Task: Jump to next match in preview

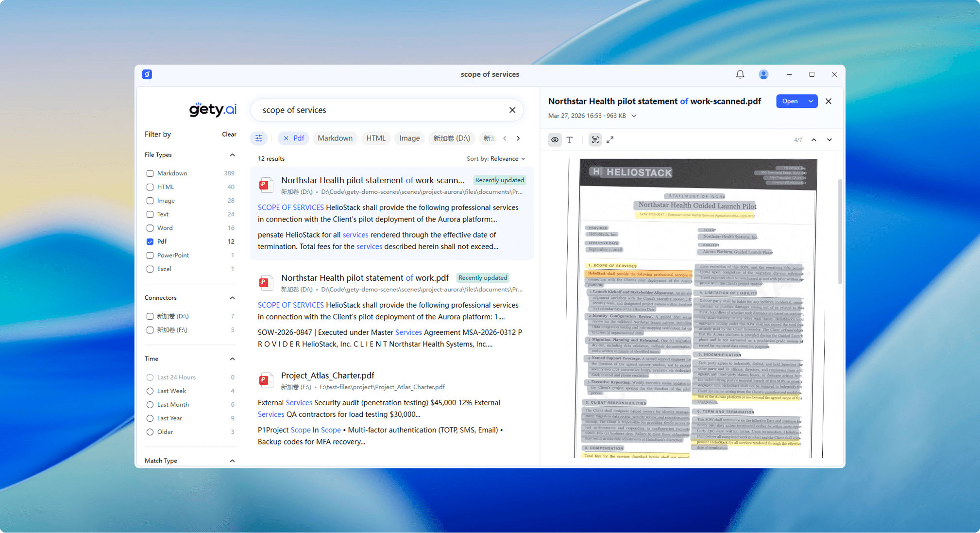Action: pos(829,140)
